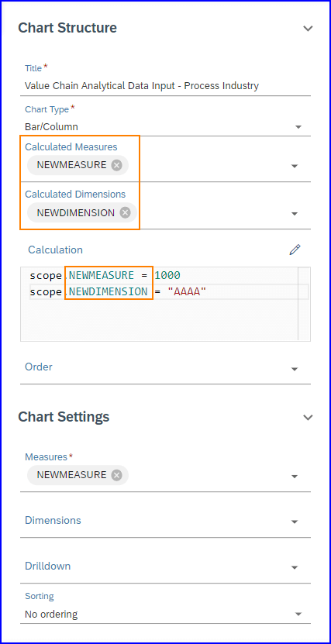Remove NEWDIMENSION token from Calculated Dimensions
Screen dimensions: 331x644
126,213
